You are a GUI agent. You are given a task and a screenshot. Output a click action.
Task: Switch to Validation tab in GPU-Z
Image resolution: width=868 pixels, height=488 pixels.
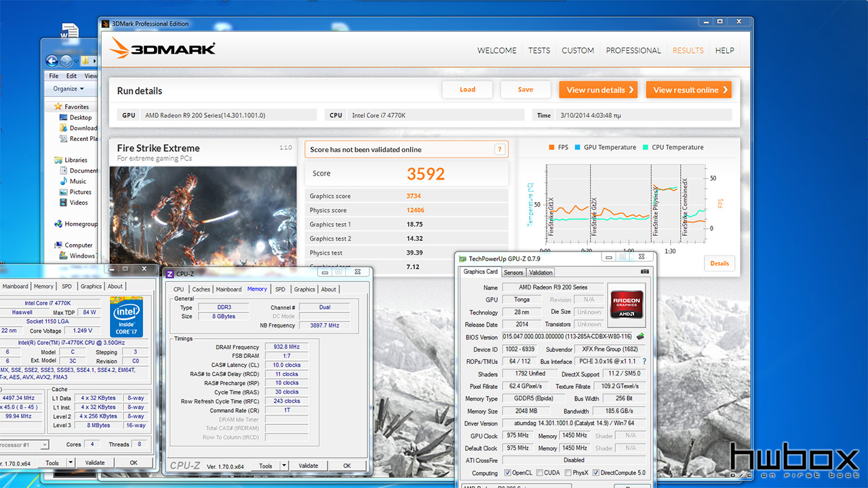point(540,272)
